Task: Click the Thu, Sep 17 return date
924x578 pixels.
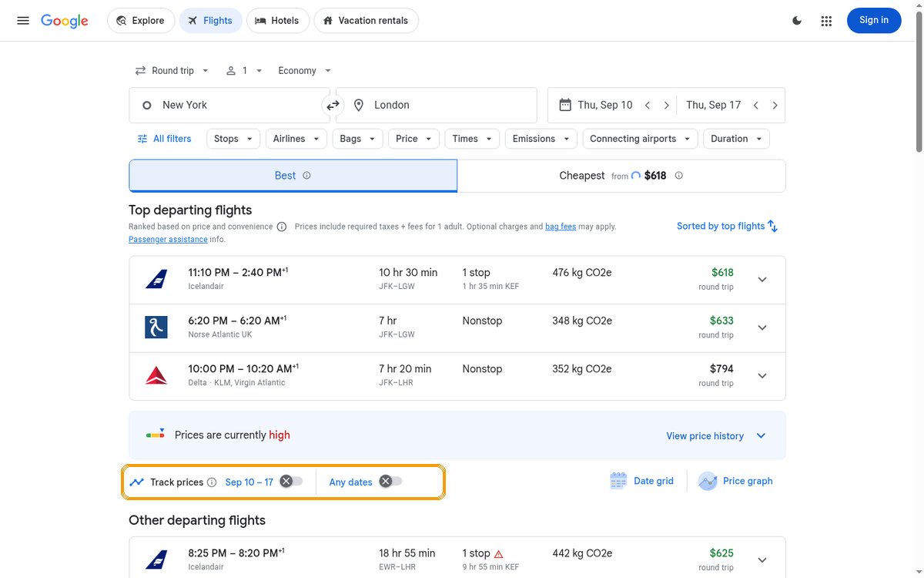Action: [714, 106]
